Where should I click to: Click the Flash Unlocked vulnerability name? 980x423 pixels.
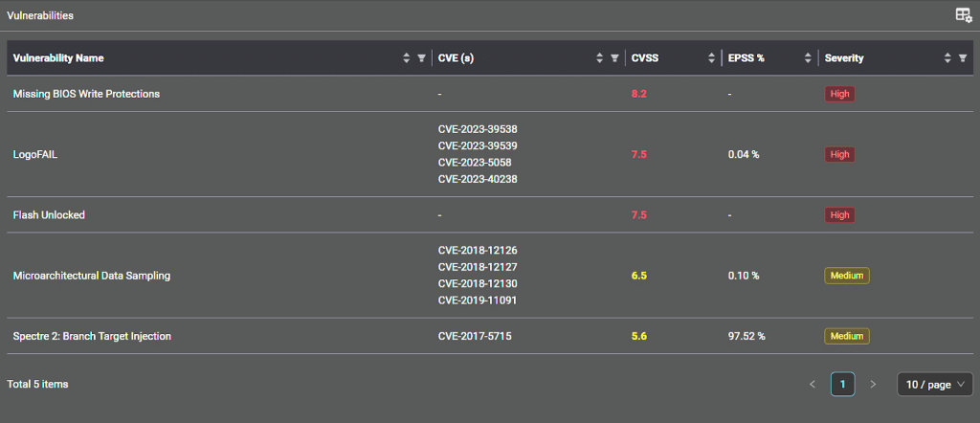(49, 215)
